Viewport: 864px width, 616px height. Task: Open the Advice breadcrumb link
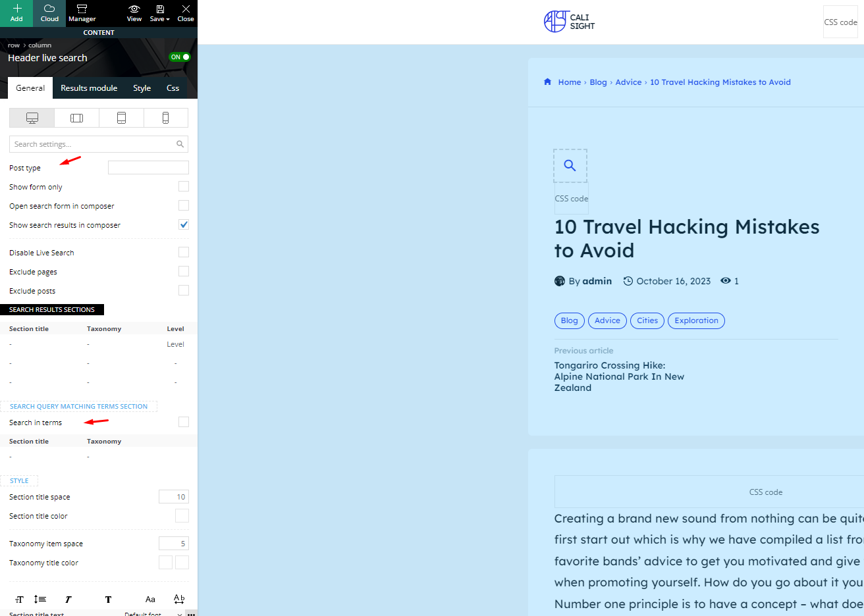pos(628,82)
